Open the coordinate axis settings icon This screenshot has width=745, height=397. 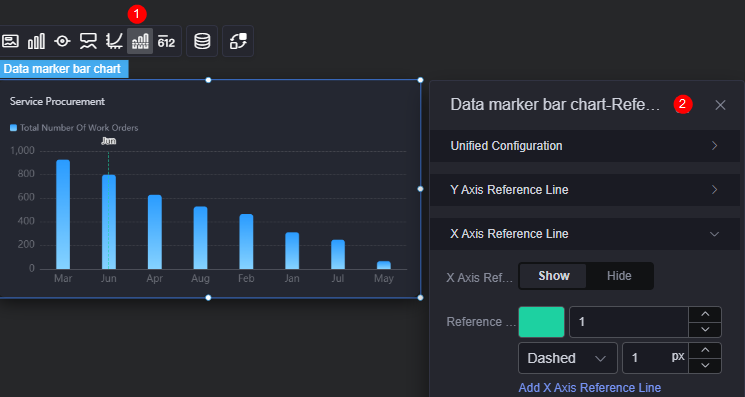pyautogui.click(x=114, y=41)
